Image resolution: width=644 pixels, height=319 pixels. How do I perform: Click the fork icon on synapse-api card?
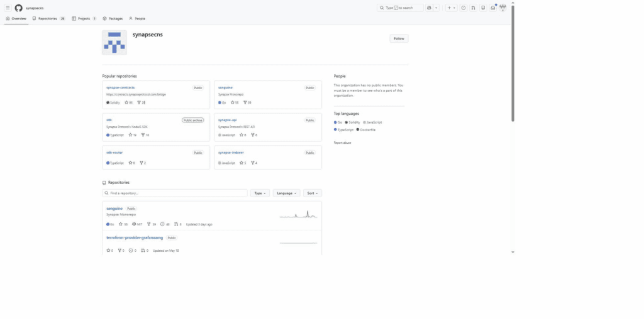[253, 135]
